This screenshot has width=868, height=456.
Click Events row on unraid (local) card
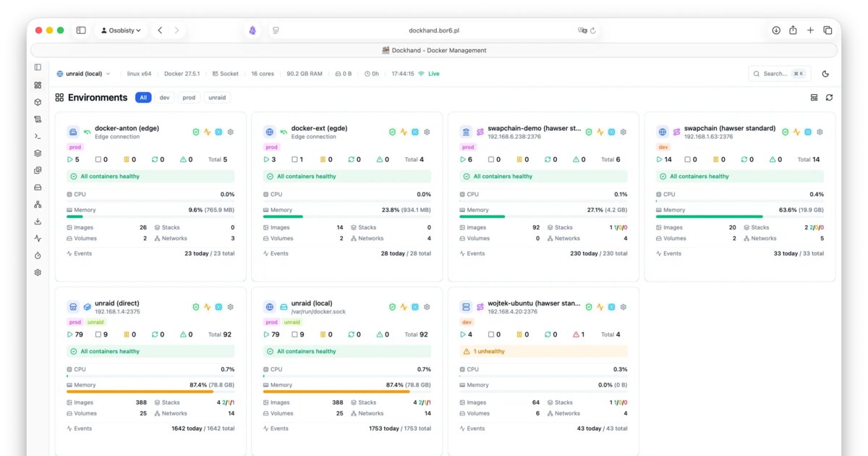coord(347,428)
